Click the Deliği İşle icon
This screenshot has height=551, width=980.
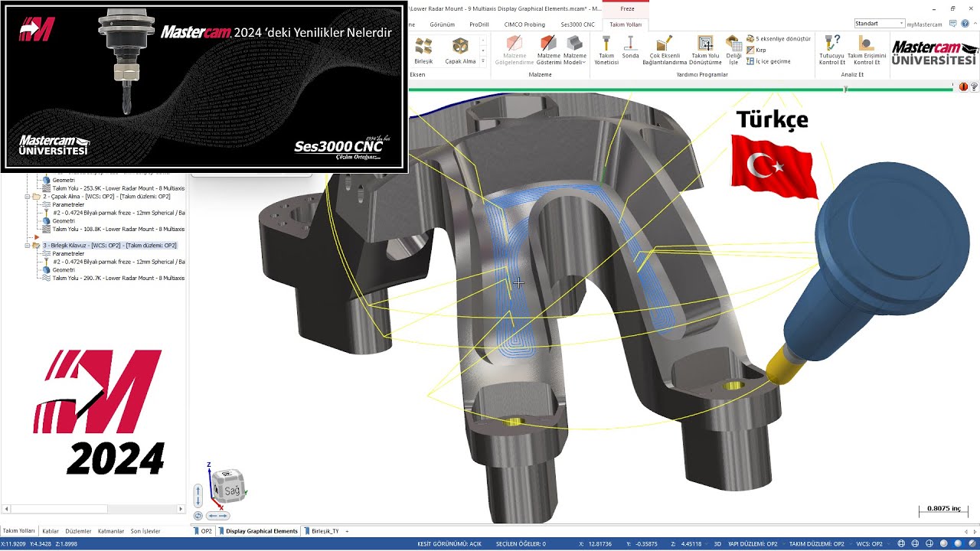(x=733, y=51)
